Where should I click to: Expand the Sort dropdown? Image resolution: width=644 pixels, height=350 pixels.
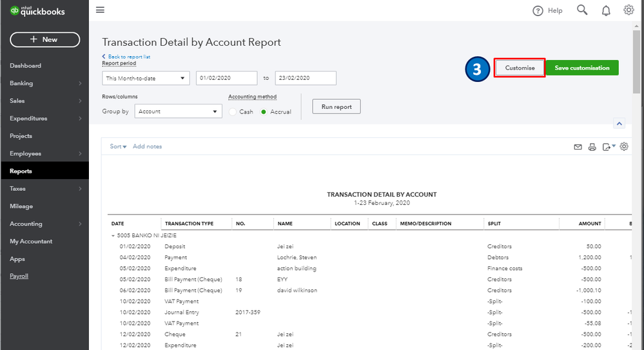pos(118,146)
